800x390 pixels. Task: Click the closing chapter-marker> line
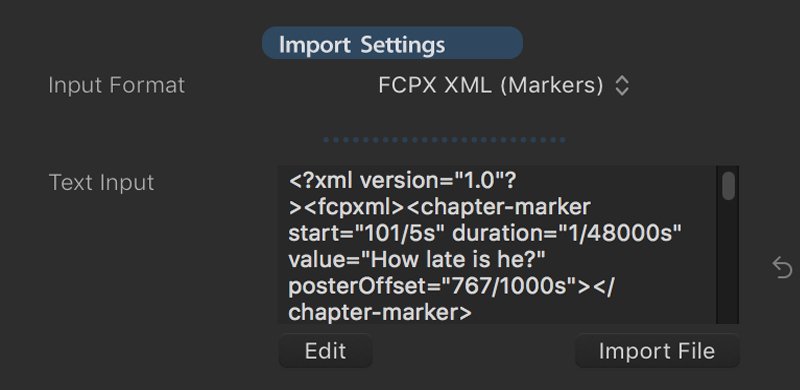point(380,313)
